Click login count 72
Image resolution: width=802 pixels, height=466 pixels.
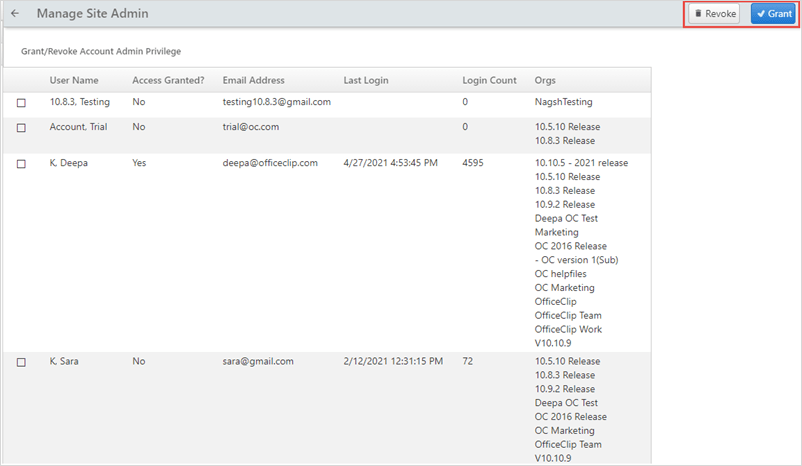point(467,361)
